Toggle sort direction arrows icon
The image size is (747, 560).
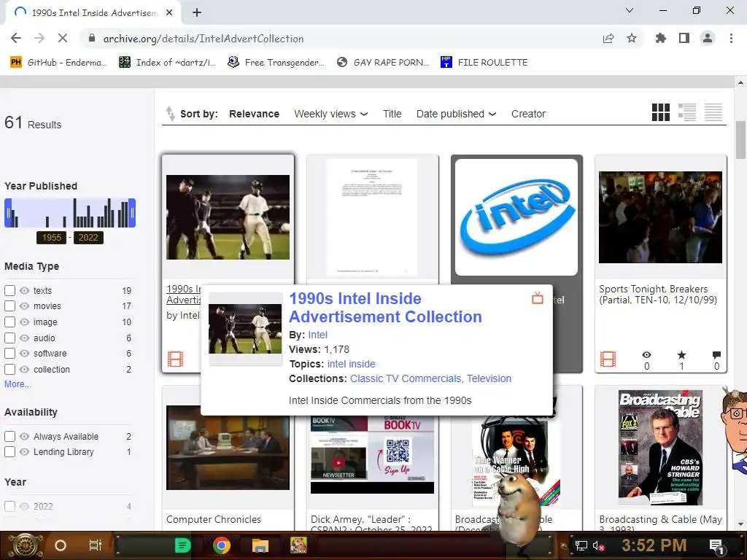170,114
